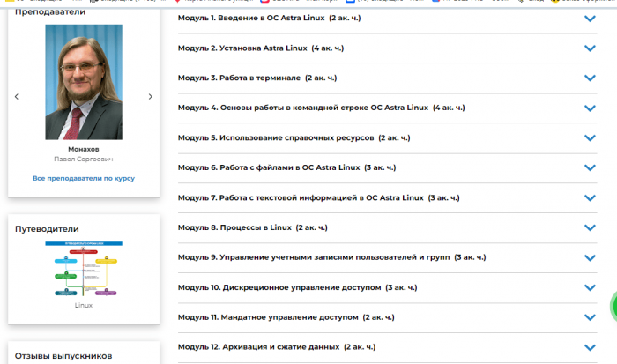617x364 pixels.
Task: Click title Модуль 1. Введение в ОС Astra Linux
Action: pos(269,18)
